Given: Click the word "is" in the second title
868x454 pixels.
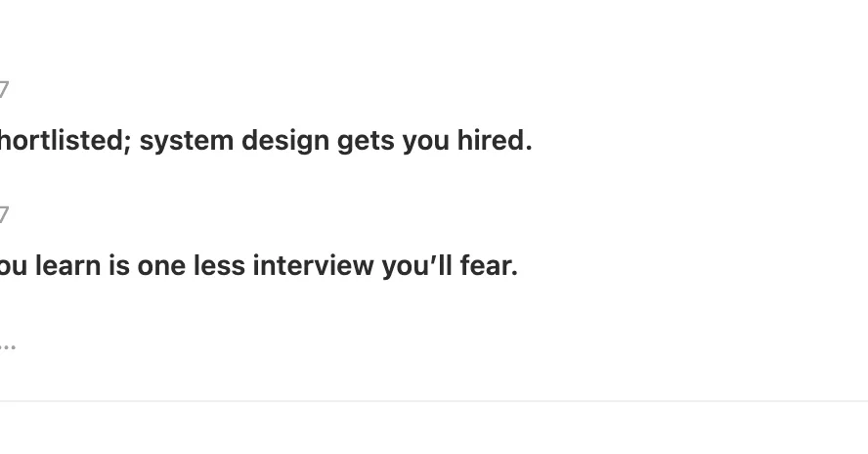Looking at the screenshot, I should click(x=119, y=265).
